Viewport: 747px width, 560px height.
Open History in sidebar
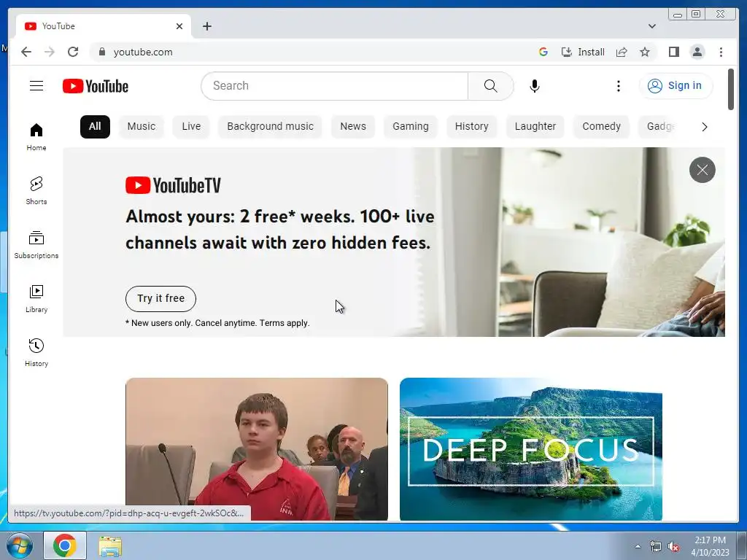(x=36, y=353)
